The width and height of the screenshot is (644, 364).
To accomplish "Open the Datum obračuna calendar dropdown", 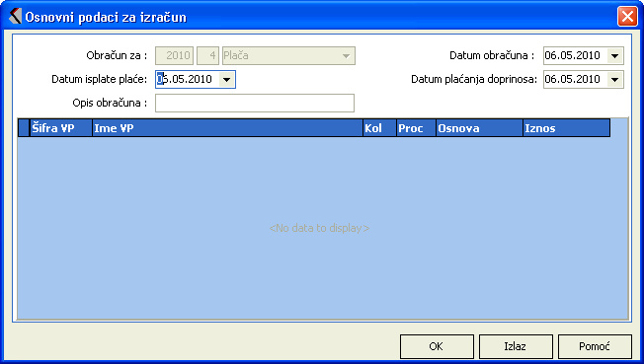I will click(x=614, y=56).
